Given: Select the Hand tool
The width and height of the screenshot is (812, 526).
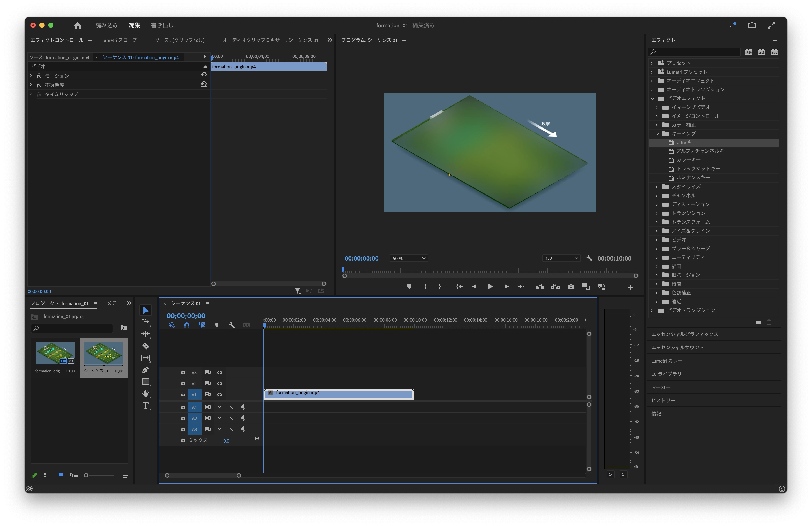Looking at the screenshot, I should coord(145,394).
